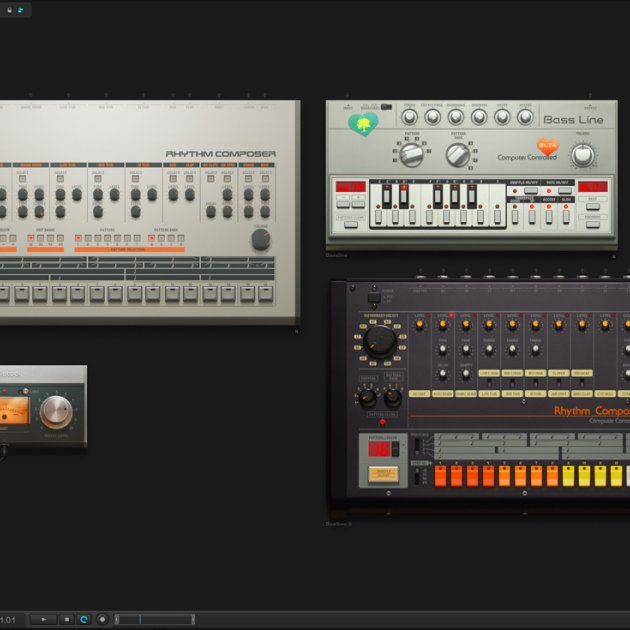
Task: Click the round Volume knob on white Rhythm Composer
Action: (261, 240)
